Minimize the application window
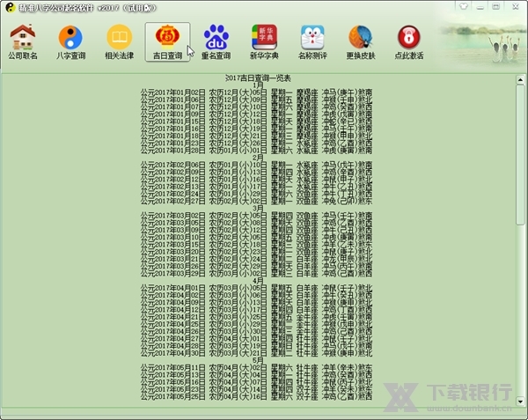 click(x=480, y=6)
